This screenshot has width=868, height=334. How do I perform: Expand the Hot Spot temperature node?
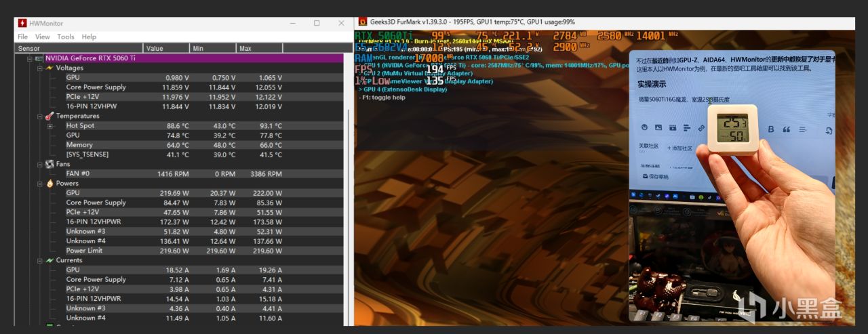tap(50, 126)
